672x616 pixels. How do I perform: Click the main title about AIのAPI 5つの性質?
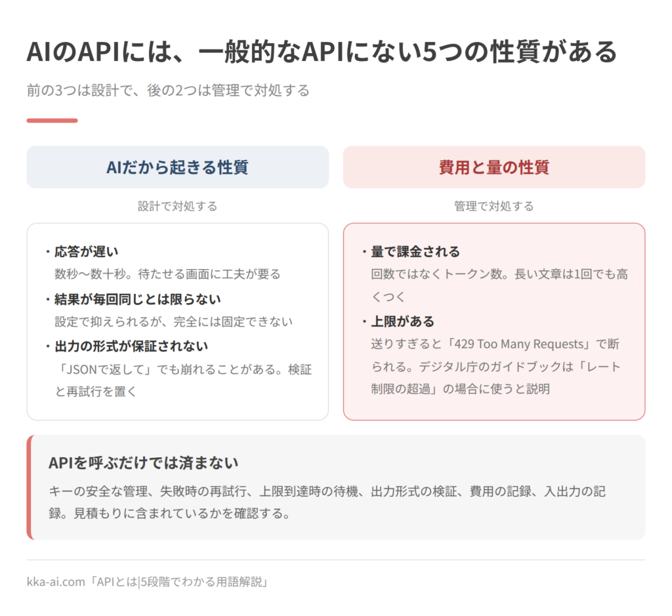coord(322,52)
